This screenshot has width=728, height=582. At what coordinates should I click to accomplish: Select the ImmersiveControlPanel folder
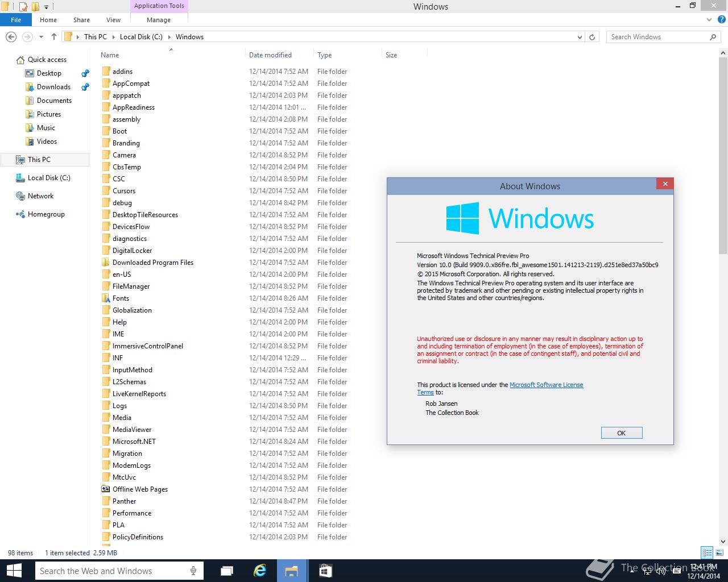(x=148, y=346)
